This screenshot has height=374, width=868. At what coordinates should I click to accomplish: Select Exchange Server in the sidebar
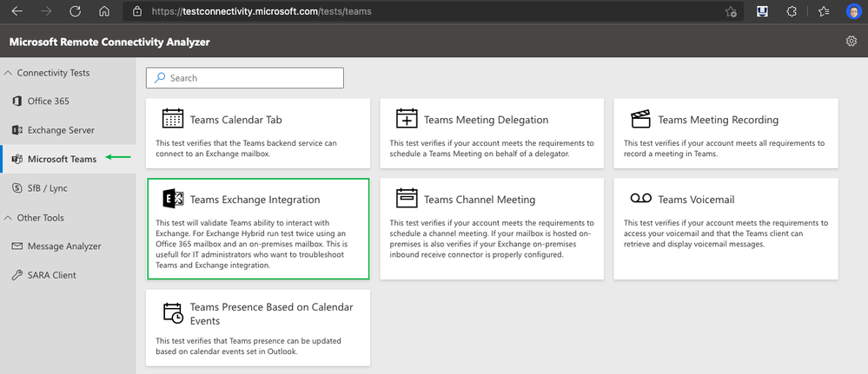pos(68,130)
